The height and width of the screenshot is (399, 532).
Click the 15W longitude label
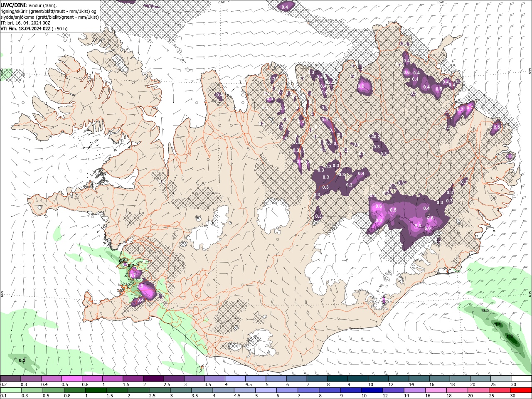pyautogui.click(x=440, y=2)
